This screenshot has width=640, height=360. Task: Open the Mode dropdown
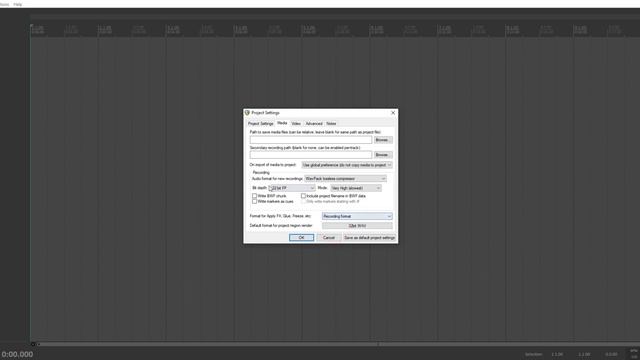coord(356,188)
